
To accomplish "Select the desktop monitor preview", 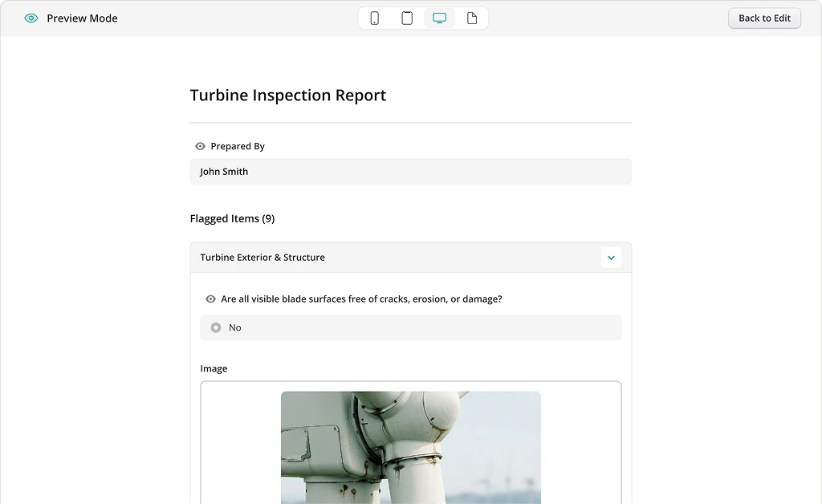I will (x=439, y=18).
